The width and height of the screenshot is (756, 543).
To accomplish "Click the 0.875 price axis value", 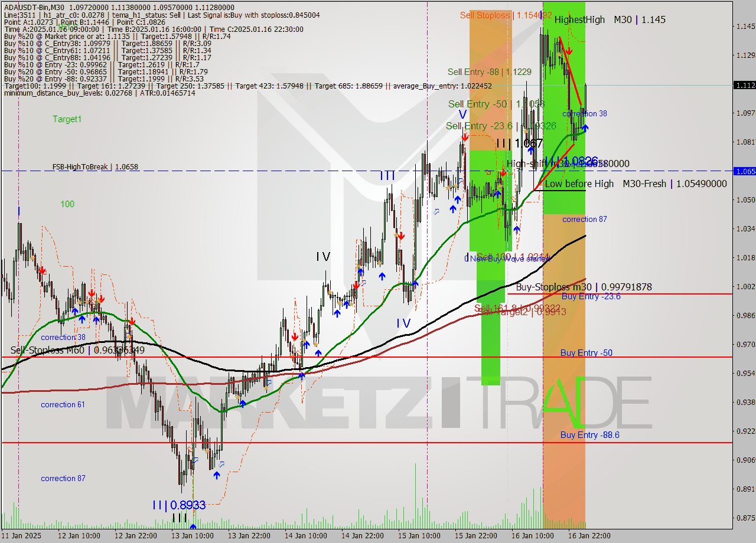I will tap(746, 518).
